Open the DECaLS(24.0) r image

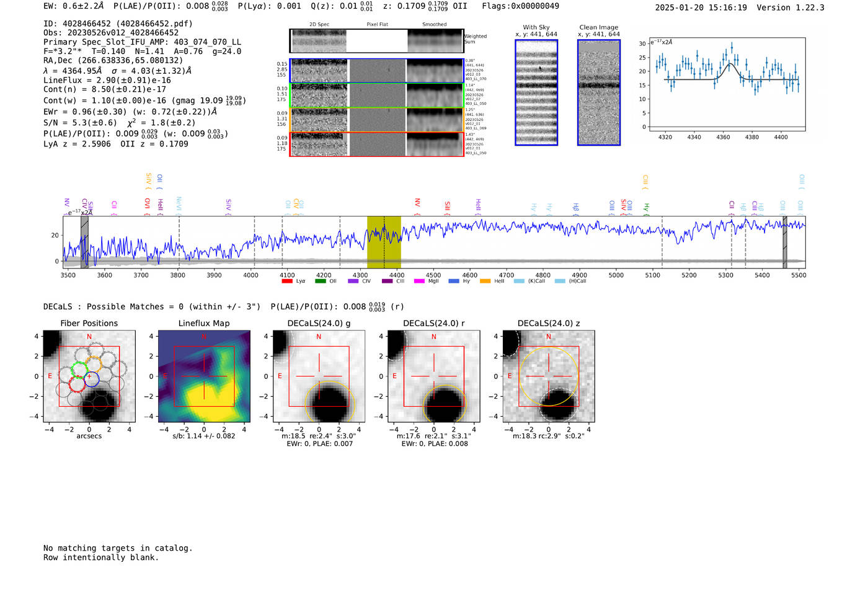(x=434, y=376)
